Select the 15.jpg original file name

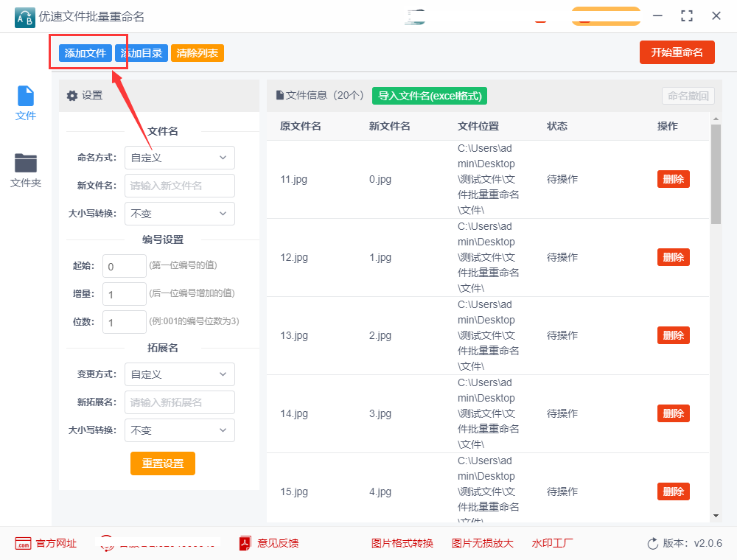tap(294, 492)
